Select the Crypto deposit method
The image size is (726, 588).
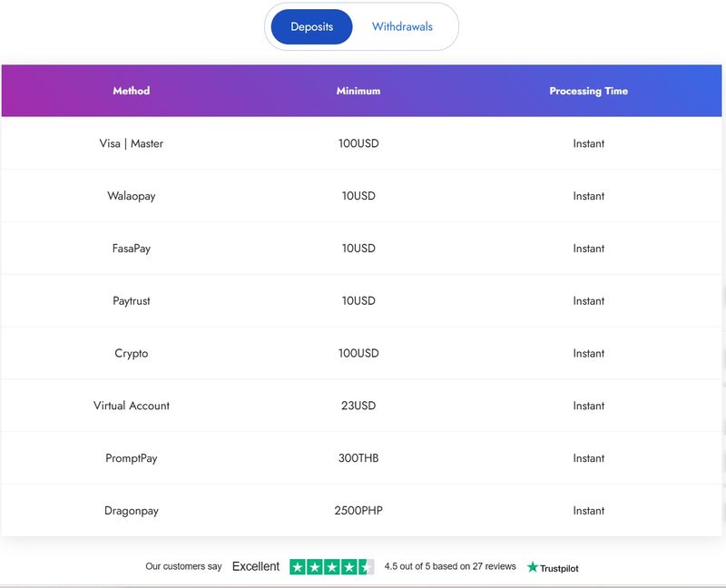coord(131,353)
